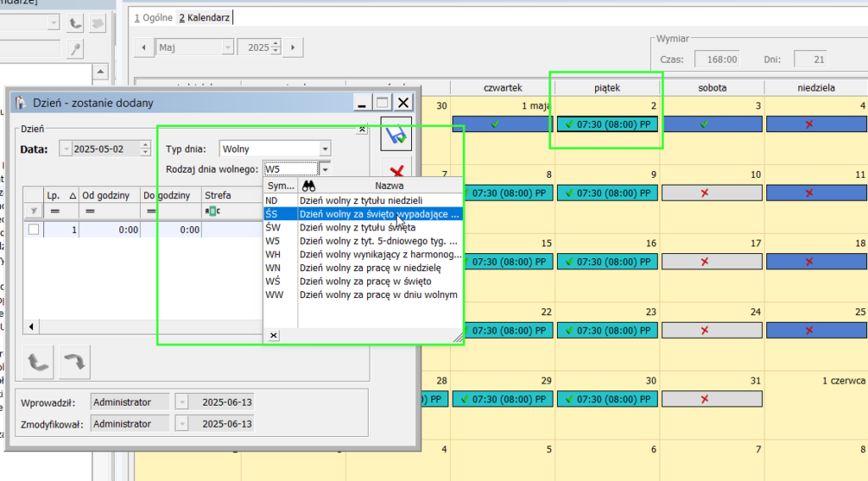Select ND Dzień wolny z tytułu niedzieli
This screenshot has height=481, width=868.
(x=363, y=201)
